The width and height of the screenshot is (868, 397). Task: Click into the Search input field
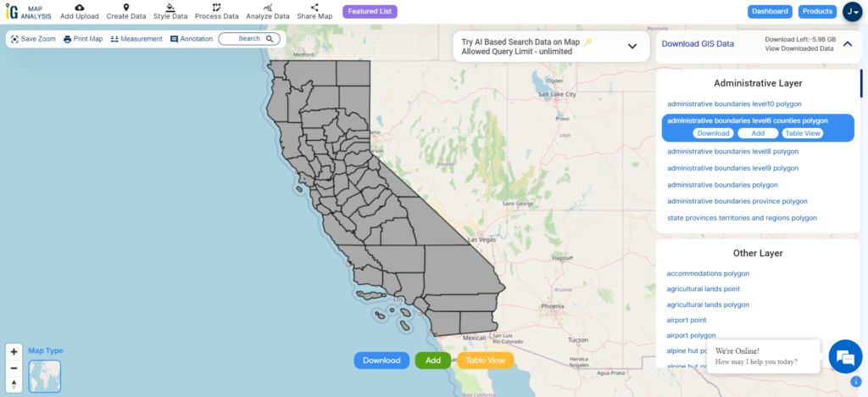click(x=249, y=39)
